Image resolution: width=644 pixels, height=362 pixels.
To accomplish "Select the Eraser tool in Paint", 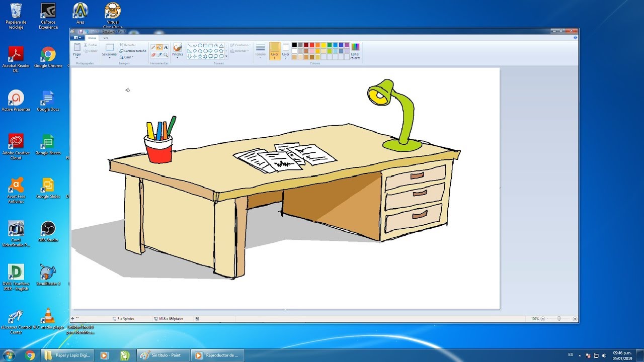I will tap(153, 55).
